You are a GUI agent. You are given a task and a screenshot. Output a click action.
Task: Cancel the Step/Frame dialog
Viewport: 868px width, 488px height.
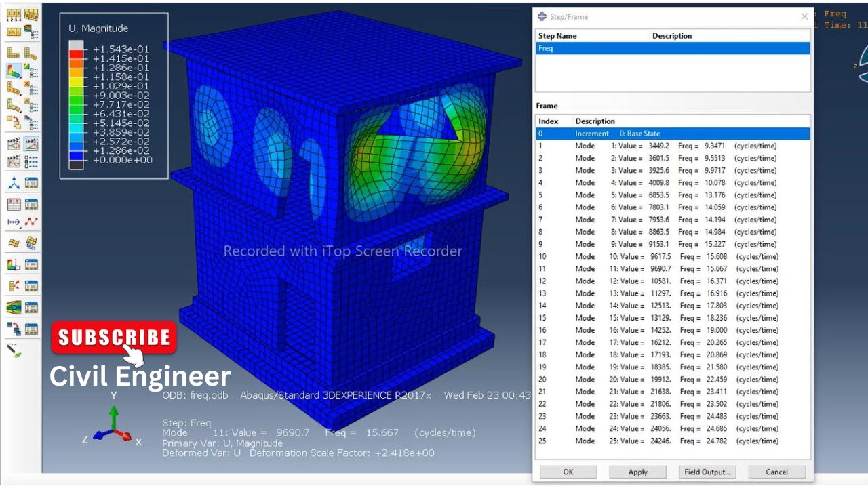pyautogui.click(x=776, y=472)
